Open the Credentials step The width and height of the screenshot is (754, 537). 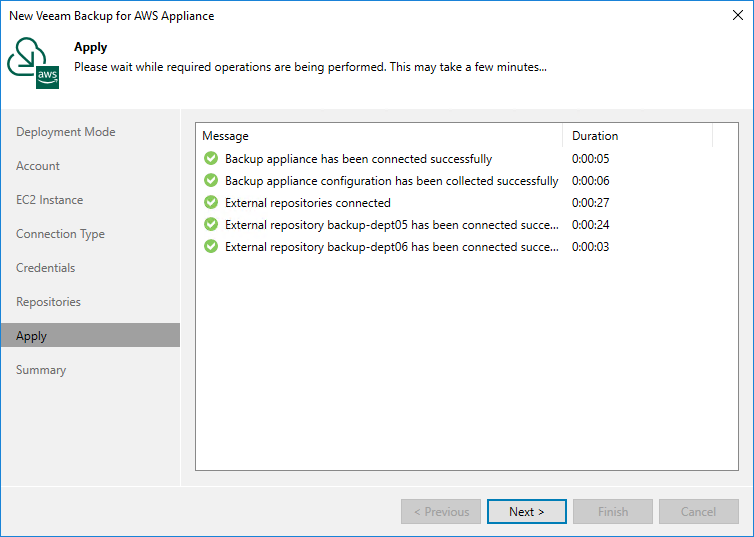(x=46, y=268)
